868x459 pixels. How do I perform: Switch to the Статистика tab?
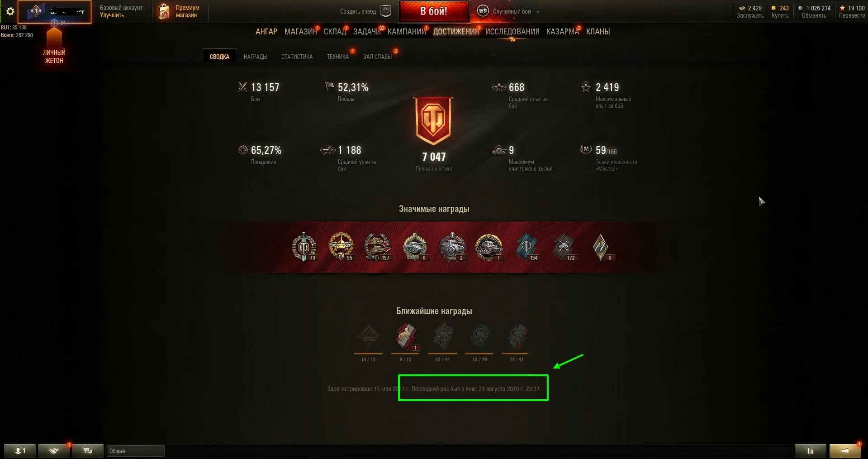[297, 57]
